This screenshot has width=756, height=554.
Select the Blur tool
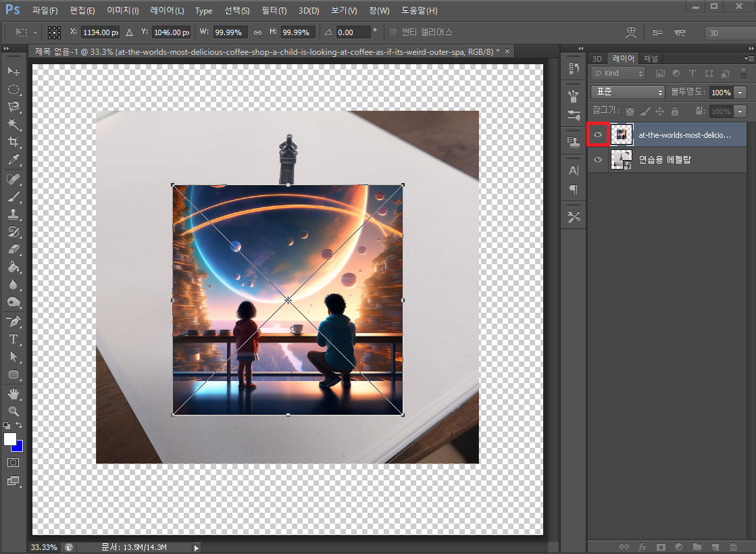point(14,284)
